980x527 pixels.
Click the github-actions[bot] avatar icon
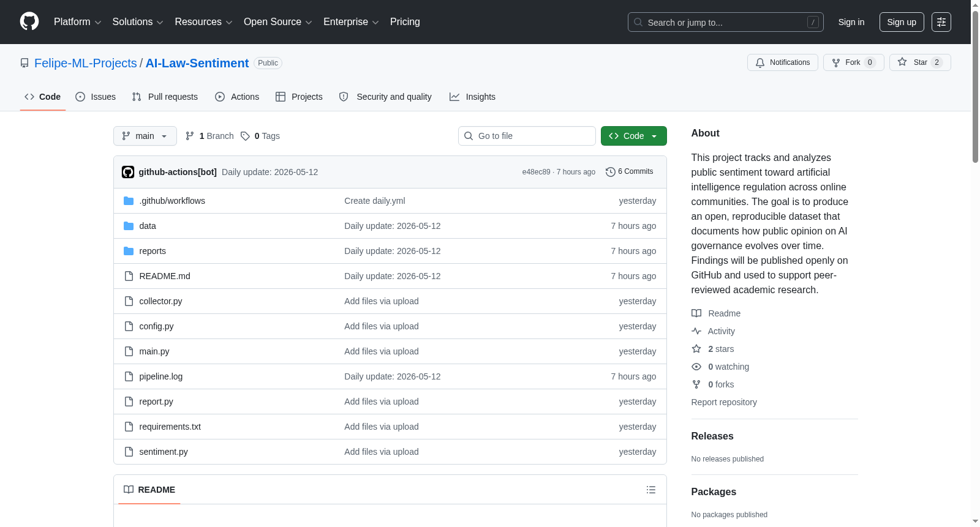coord(128,172)
